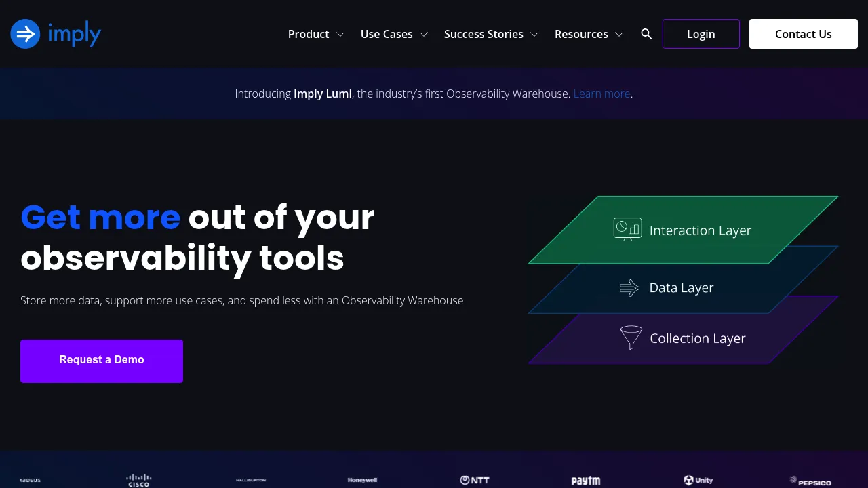Click the Collection Layer funnel icon
868x488 pixels.
tap(631, 338)
